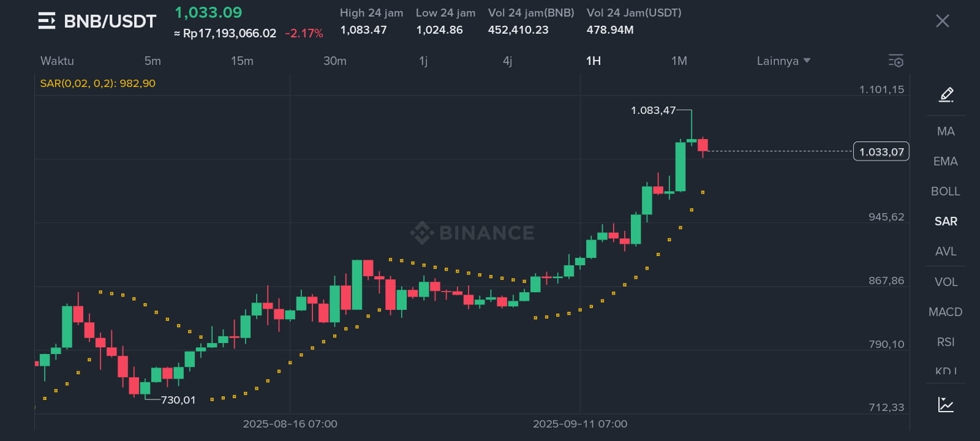Open chart settings icon
This screenshot has width=980, height=441.
pos(896,61)
